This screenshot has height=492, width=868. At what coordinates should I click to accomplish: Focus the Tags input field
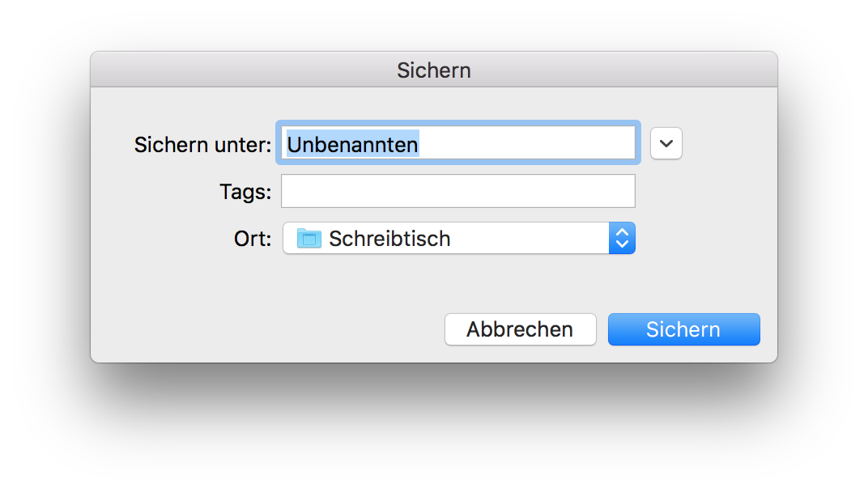click(458, 191)
